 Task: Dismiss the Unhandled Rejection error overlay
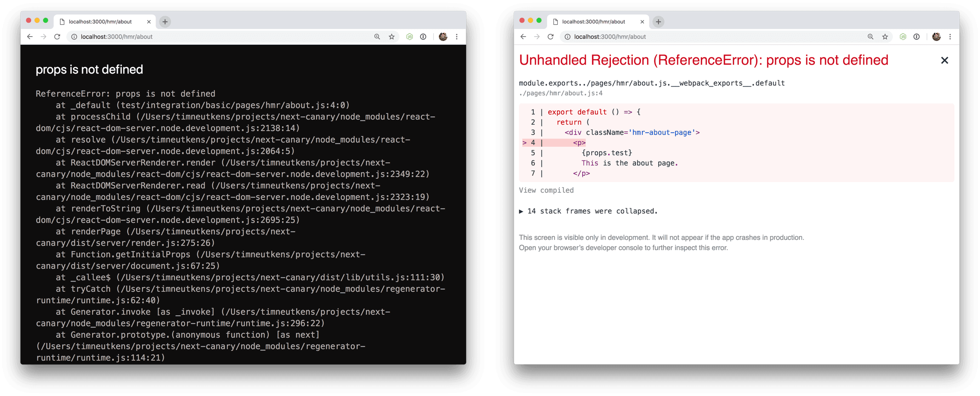(944, 60)
